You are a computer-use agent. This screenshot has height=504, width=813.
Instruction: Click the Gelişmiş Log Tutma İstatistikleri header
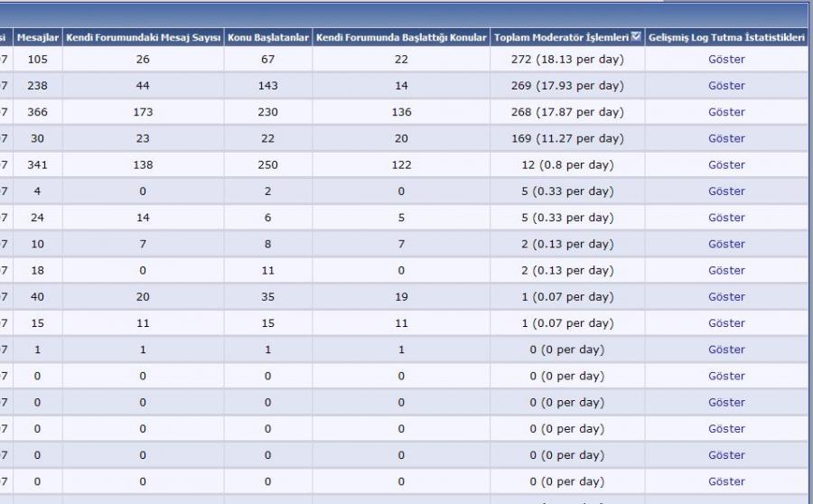[726, 37]
